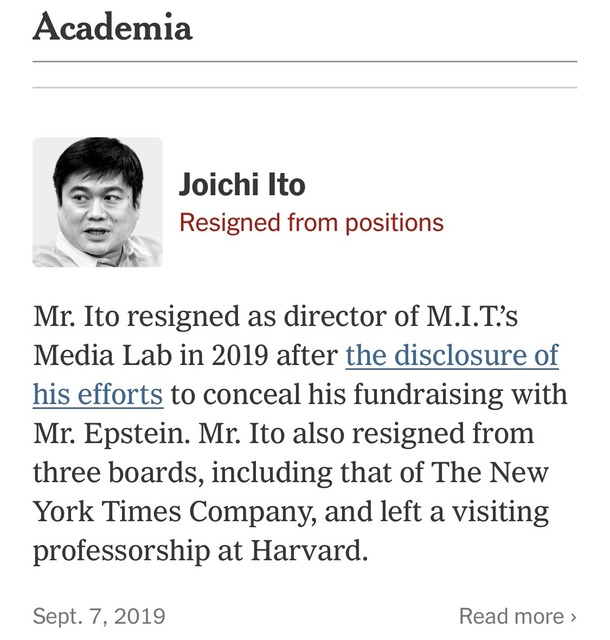Click the red "Resigned from positions" label
The width and height of the screenshot is (610, 640).
click(x=311, y=222)
